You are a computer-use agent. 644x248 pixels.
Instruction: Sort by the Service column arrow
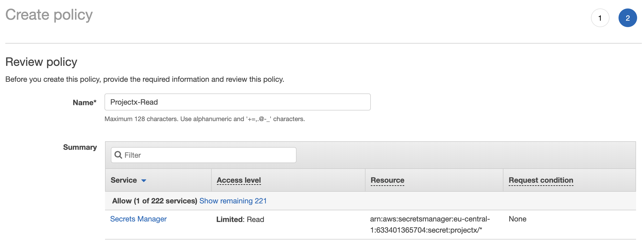point(144,181)
